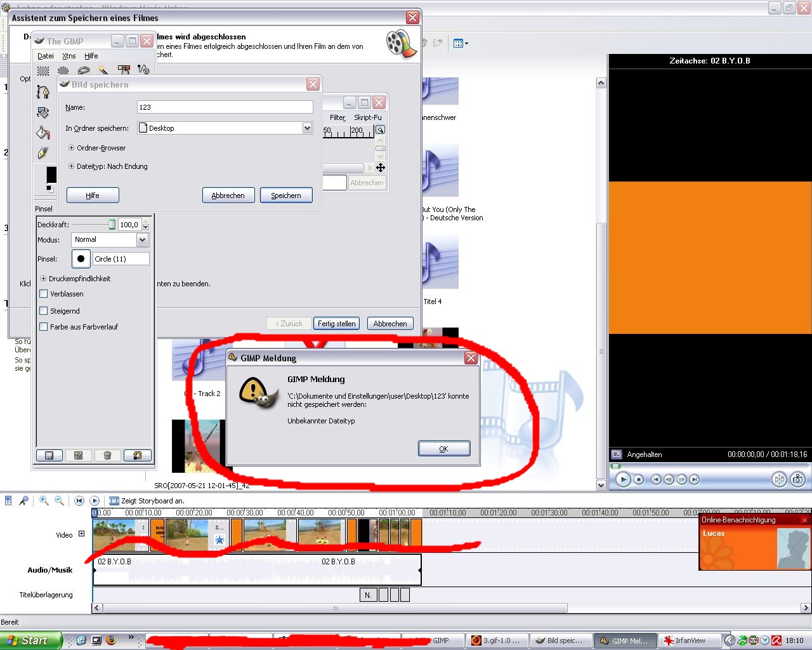Viewport: 812px width, 650px height.
Task: Expand Dateityp: Nach Endung section
Action: point(71,166)
